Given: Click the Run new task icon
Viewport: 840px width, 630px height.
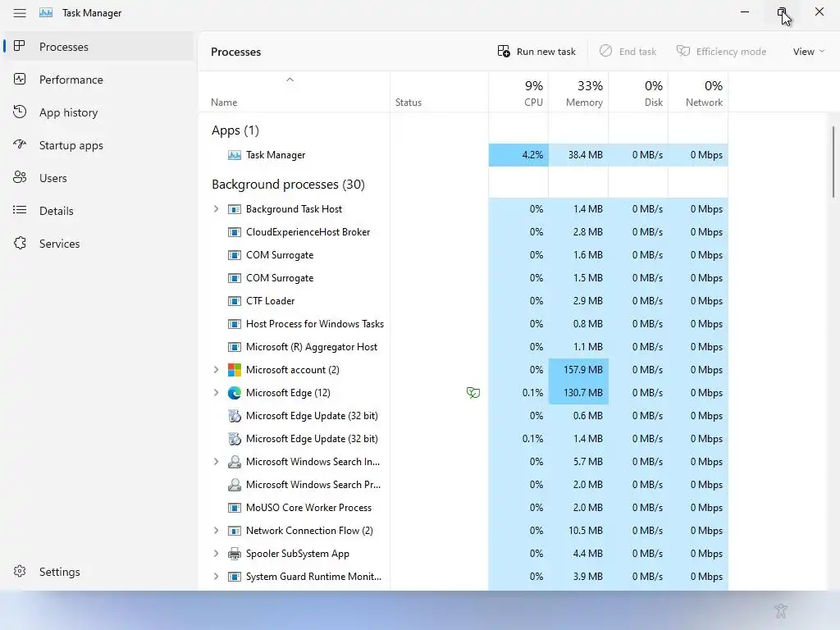Looking at the screenshot, I should coord(504,52).
